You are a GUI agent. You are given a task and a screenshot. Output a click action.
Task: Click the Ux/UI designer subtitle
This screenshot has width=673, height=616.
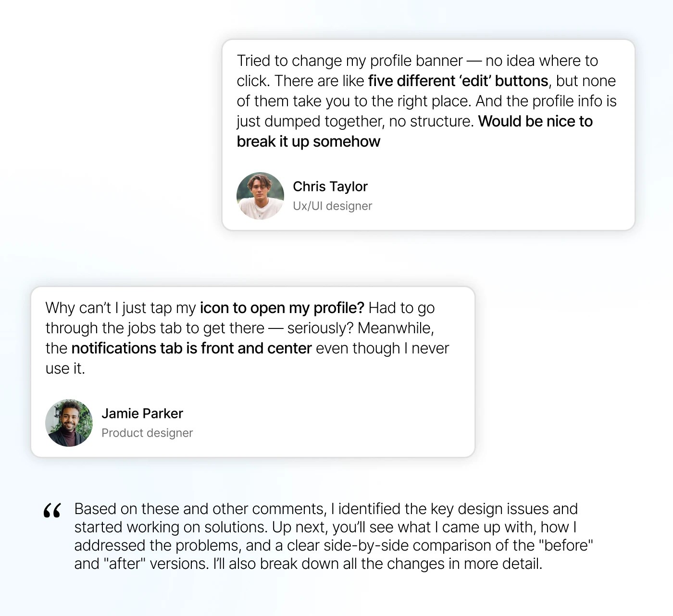coord(333,206)
